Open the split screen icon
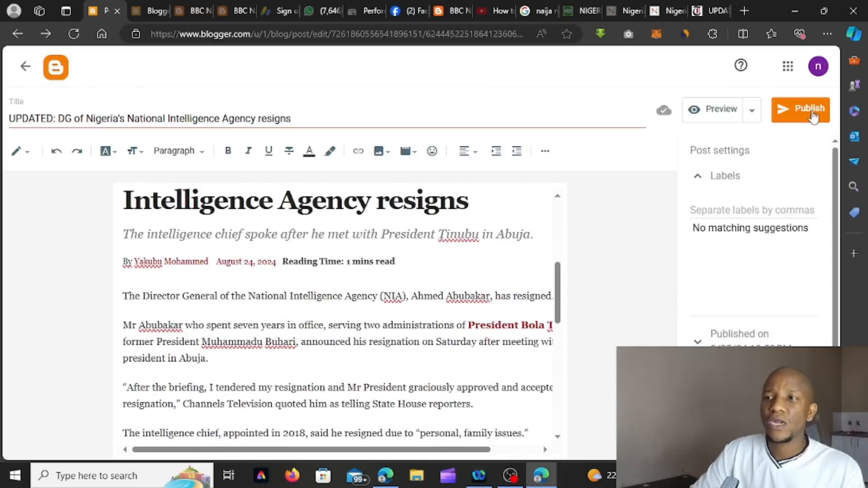Image resolution: width=868 pixels, height=488 pixels. [x=743, y=34]
